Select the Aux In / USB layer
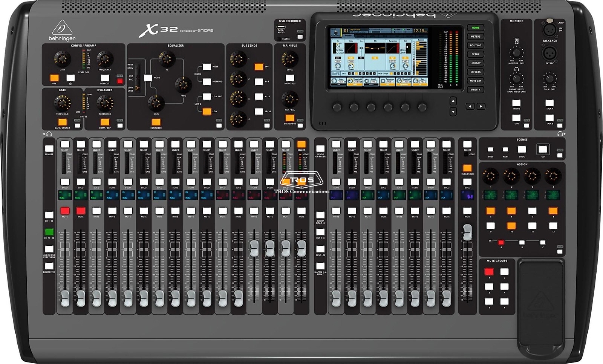603x364 pixels. (x=49, y=249)
